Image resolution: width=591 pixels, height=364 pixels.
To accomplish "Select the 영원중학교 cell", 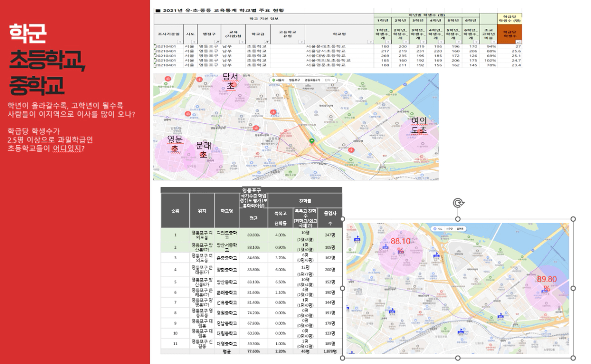I will coord(227,313).
